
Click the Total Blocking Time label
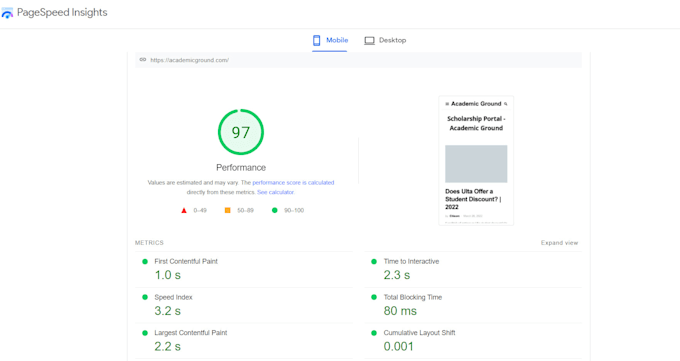click(x=413, y=297)
